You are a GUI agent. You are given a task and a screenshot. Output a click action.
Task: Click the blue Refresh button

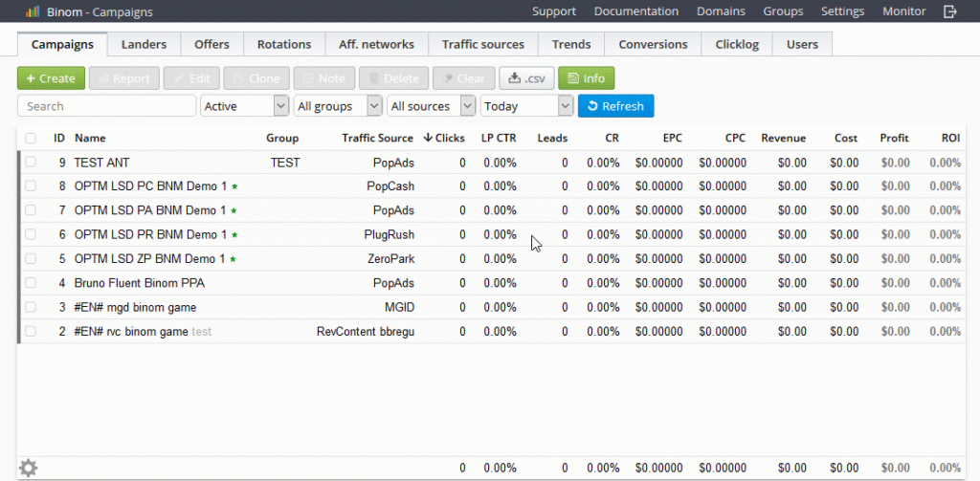point(616,106)
